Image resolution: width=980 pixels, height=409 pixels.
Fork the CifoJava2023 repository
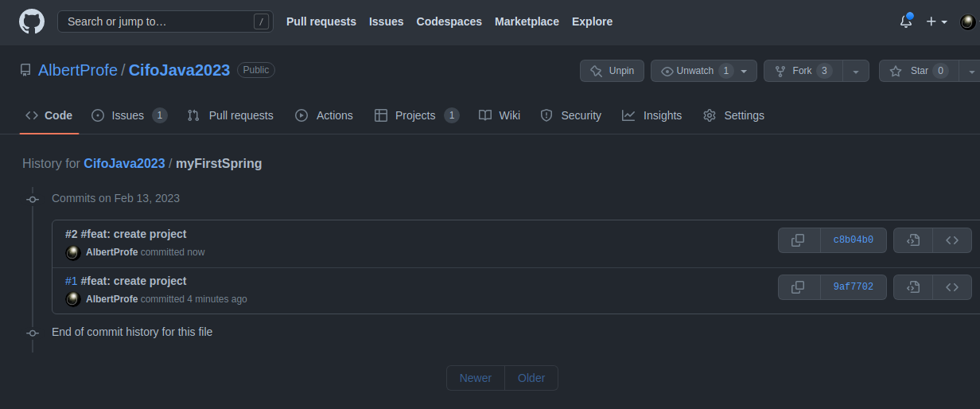803,71
